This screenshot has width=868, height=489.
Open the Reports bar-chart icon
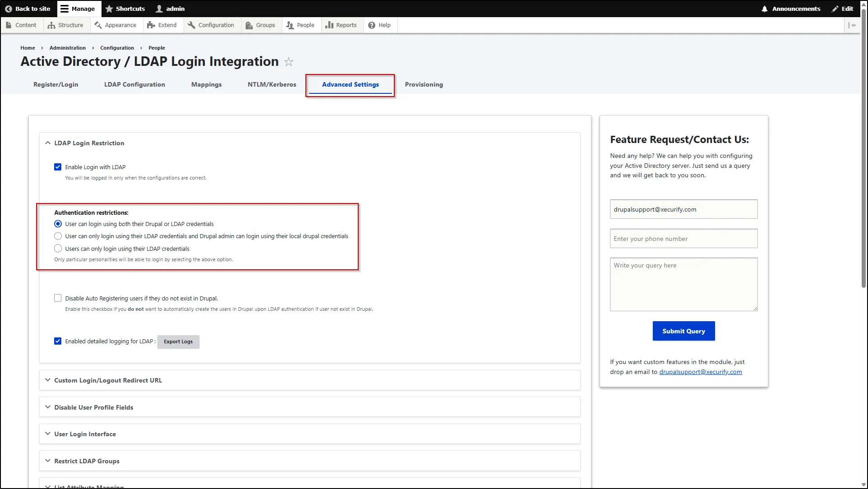330,25
